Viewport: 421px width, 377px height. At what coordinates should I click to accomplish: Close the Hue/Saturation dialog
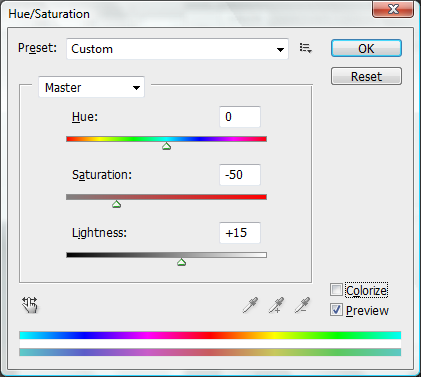[393, 9]
